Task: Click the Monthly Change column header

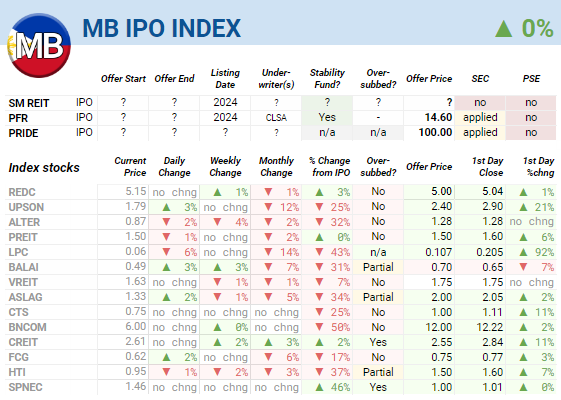Action: 276,167
